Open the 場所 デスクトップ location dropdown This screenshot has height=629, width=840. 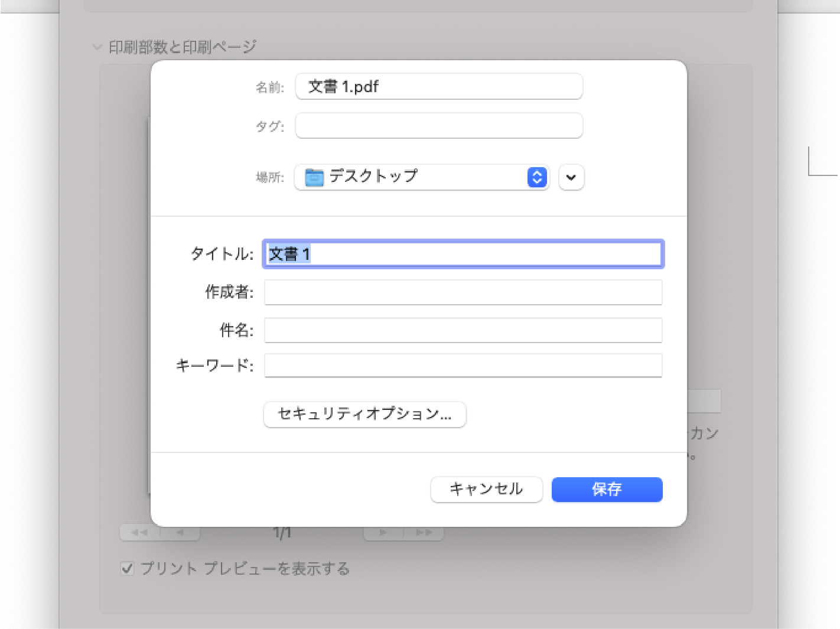pos(422,177)
